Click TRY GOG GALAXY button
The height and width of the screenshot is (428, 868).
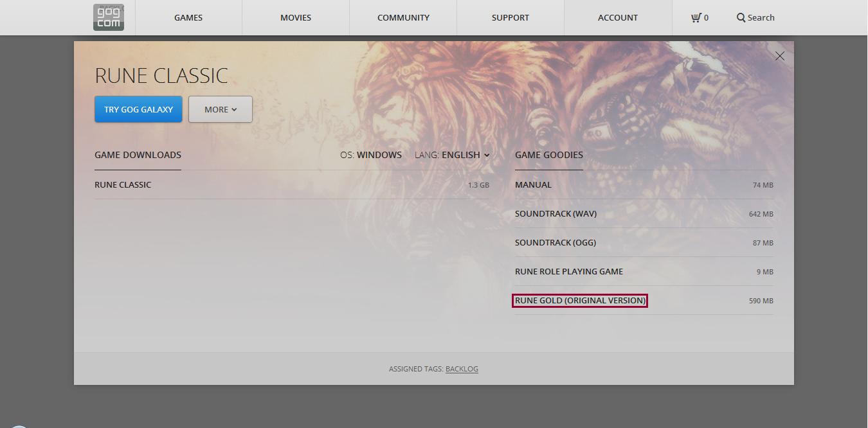[138, 109]
